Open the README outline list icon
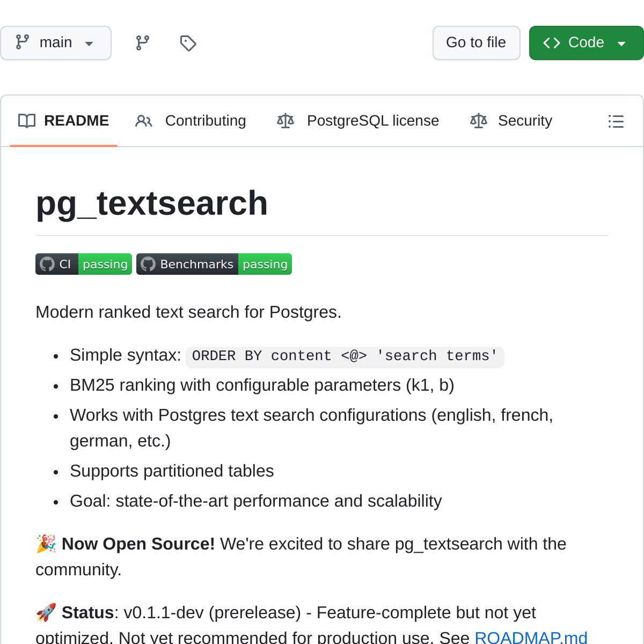 coord(616,121)
